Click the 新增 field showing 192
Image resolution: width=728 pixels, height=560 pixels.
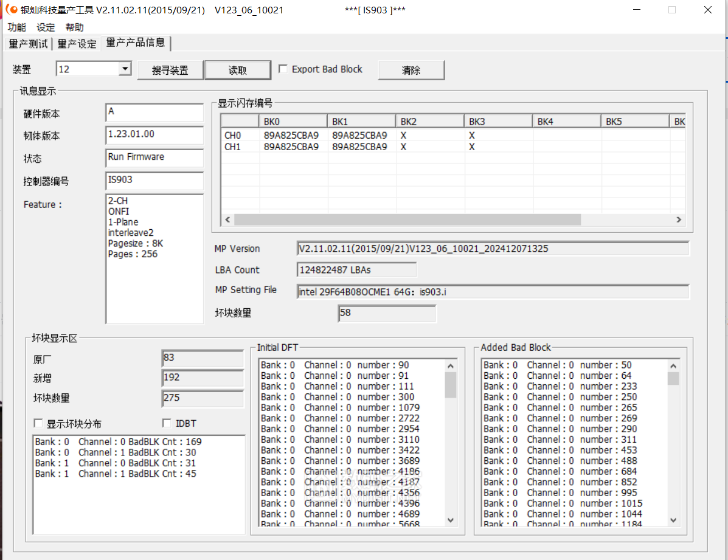[203, 378]
